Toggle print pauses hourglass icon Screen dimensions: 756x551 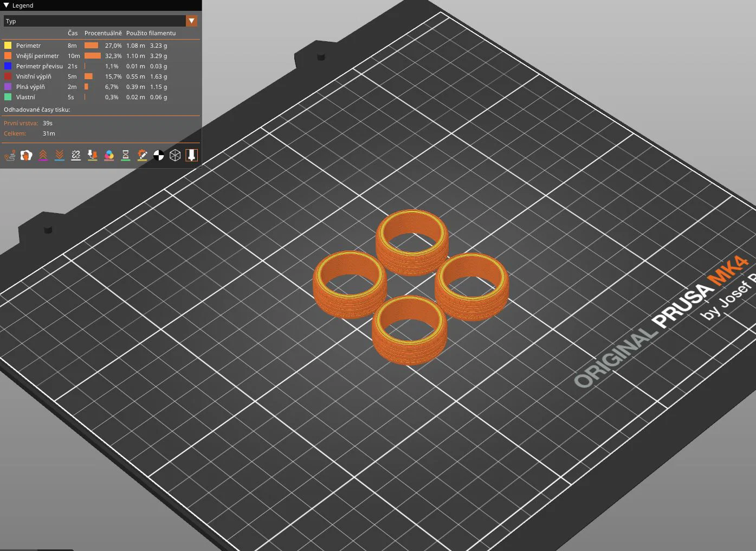[126, 156]
